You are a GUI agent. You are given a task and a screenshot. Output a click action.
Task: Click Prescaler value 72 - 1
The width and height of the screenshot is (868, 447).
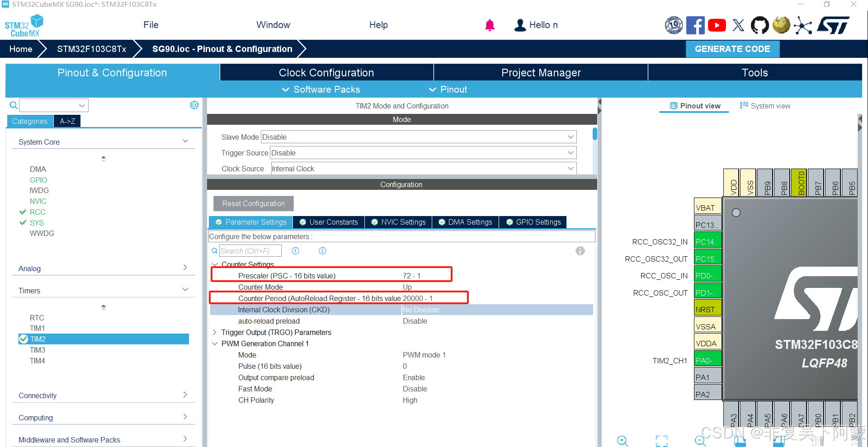click(x=412, y=276)
